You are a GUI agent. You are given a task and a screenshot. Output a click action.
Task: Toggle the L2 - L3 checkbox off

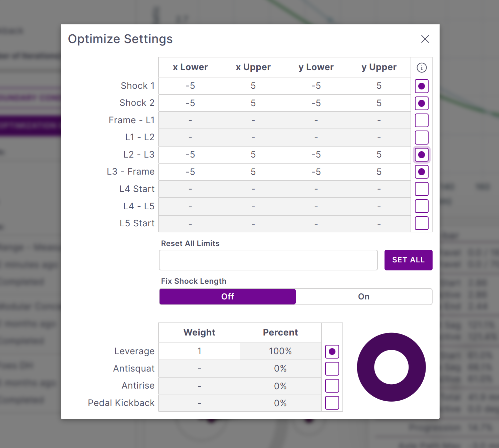pos(422,155)
